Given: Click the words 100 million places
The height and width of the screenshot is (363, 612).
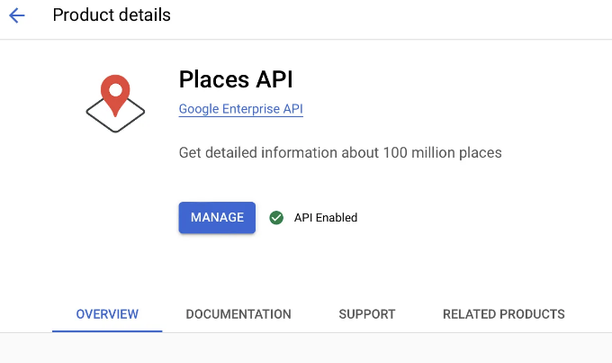Looking at the screenshot, I should point(442,153).
